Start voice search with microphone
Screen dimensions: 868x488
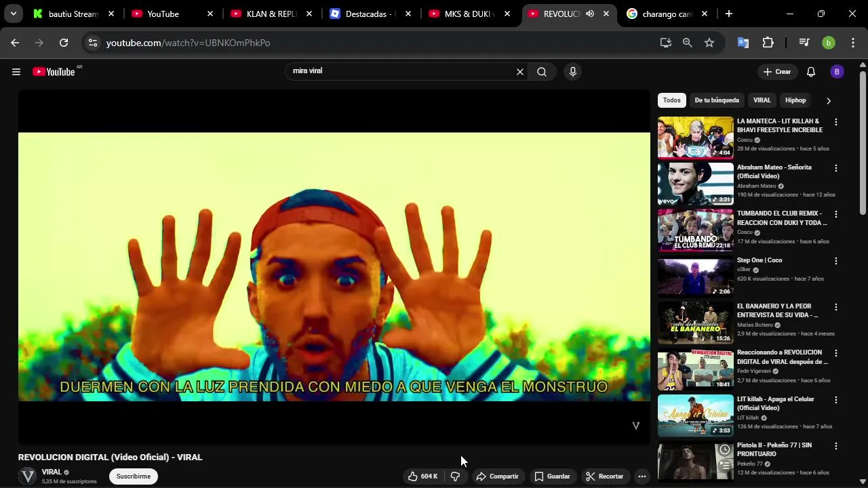click(573, 72)
